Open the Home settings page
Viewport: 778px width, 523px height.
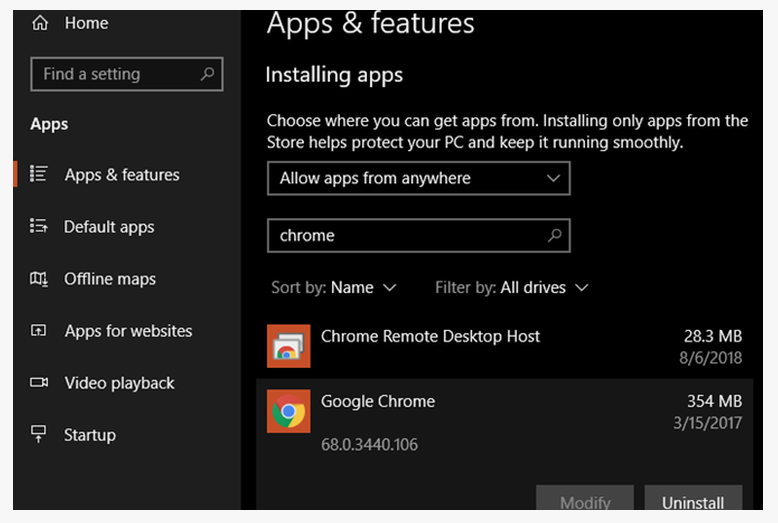click(x=86, y=23)
